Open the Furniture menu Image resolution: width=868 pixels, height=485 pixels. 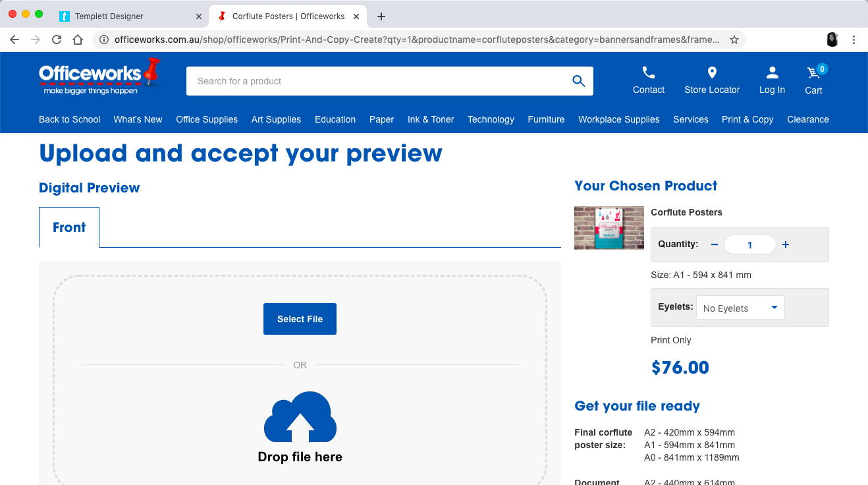point(546,119)
